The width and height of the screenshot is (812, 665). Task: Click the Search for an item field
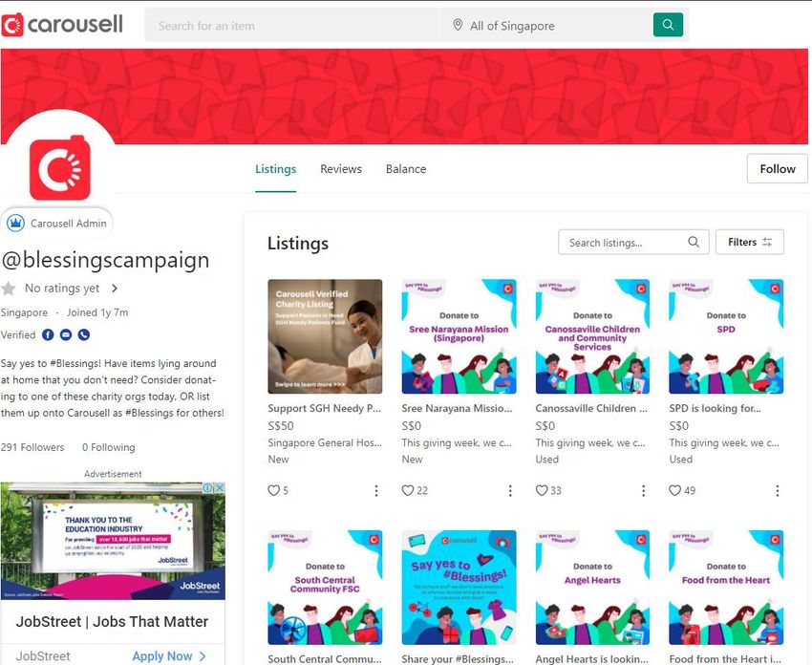(x=291, y=25)
